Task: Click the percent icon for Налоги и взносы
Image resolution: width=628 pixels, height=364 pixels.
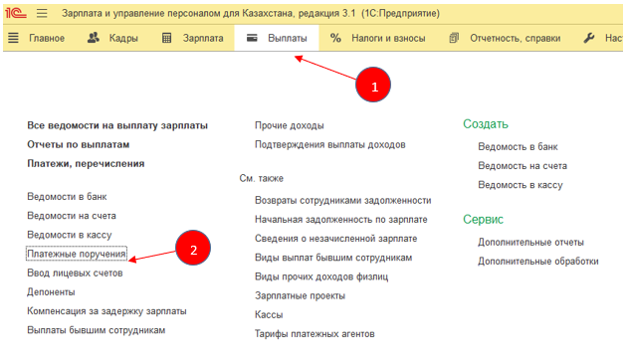Action: [335, 38]
